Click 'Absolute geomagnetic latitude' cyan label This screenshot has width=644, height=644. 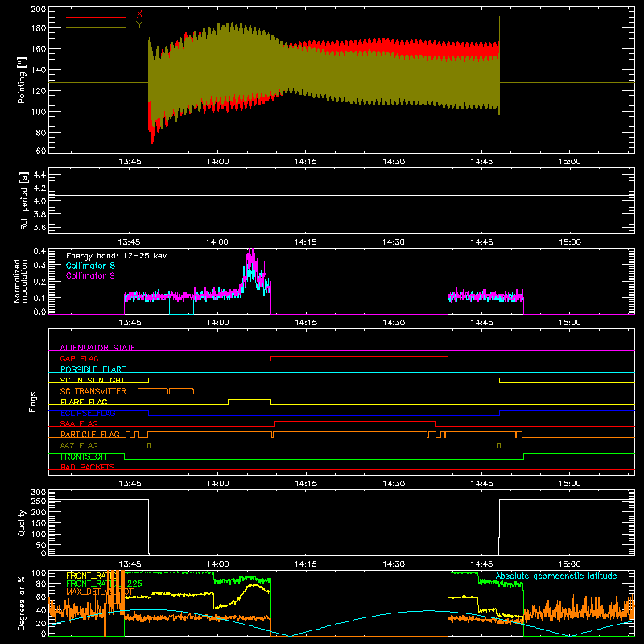point(556,576)
